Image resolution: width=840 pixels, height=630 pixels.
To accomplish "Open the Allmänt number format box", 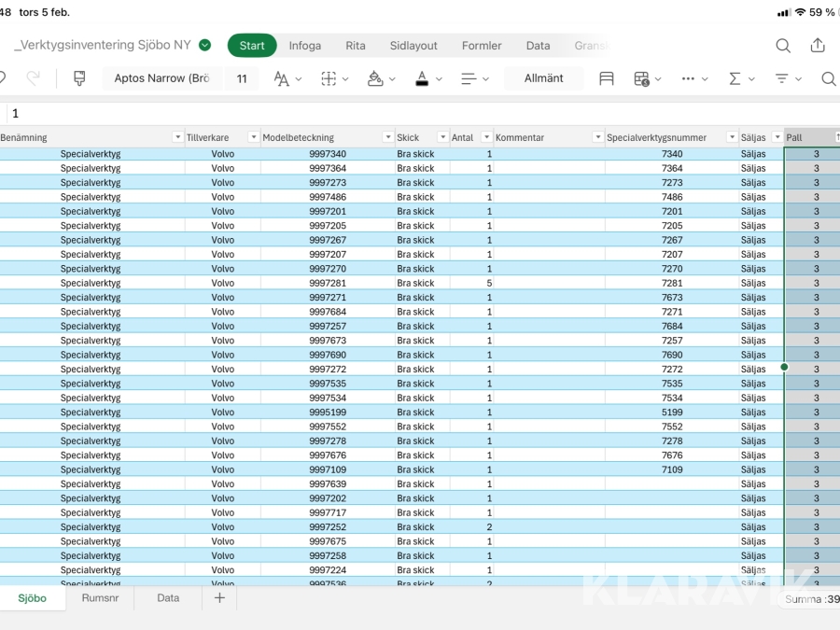I will click(x=543, y=78).
